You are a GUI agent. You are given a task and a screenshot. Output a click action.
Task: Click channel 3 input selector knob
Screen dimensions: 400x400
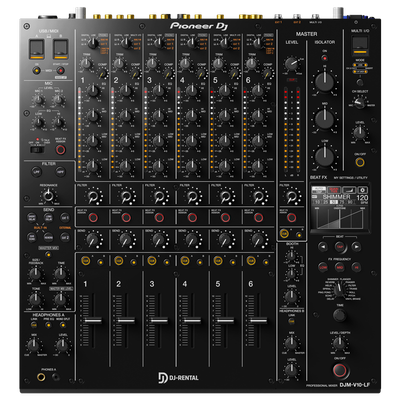coord(159,43)
